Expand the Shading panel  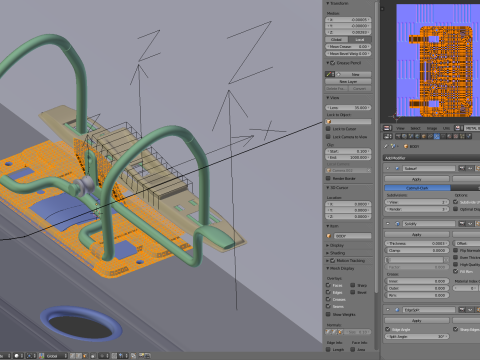[328, 253]
